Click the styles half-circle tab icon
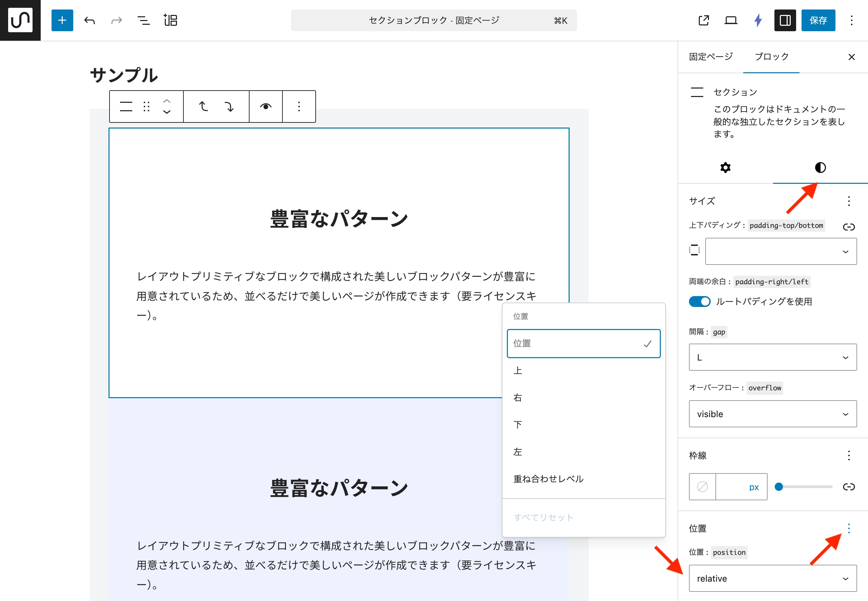868x601 pixels. [820, 168]
